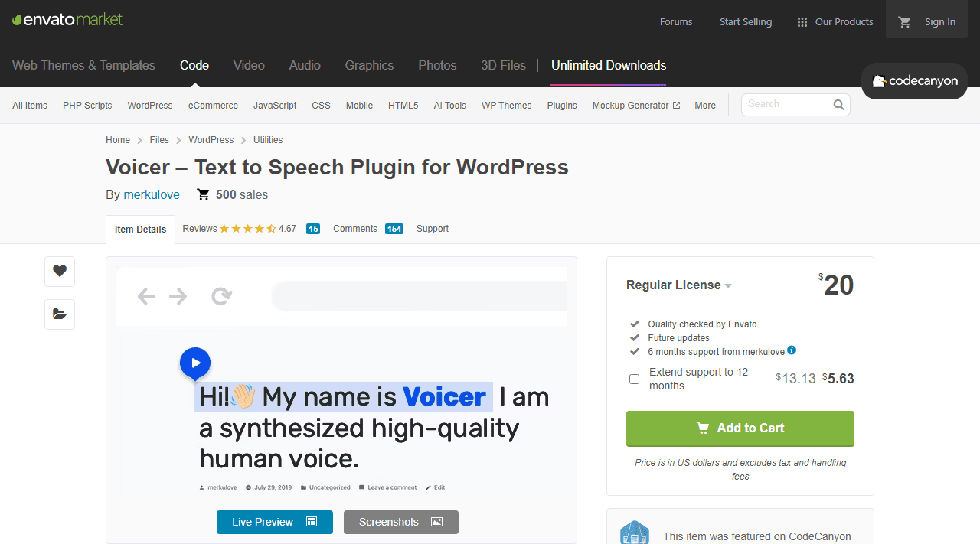Image resolution: width=980 pixels, height=544 pixels.
Task: Switch to the Comments tab
Action: click(x=355, y=229)
